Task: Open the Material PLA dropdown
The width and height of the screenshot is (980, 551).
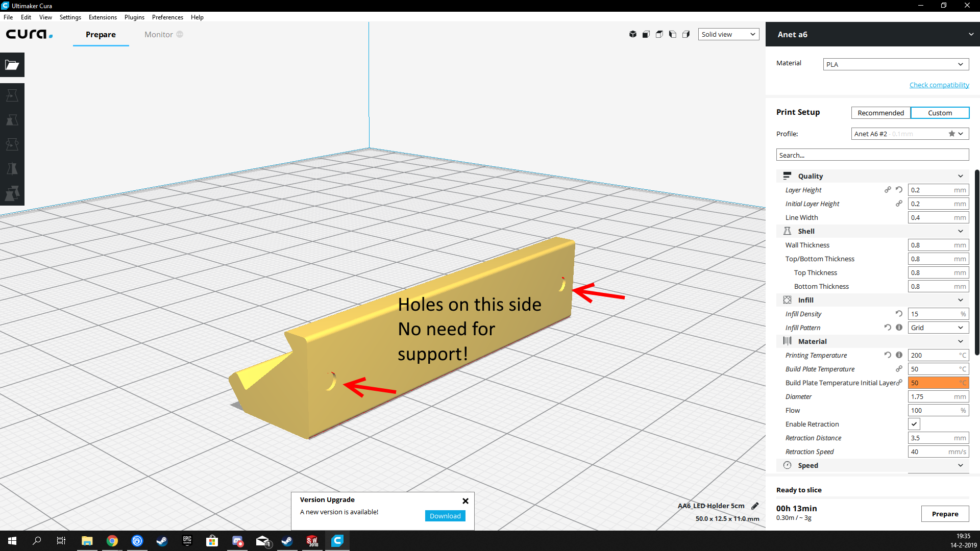Action: click(x=896, y=64)
